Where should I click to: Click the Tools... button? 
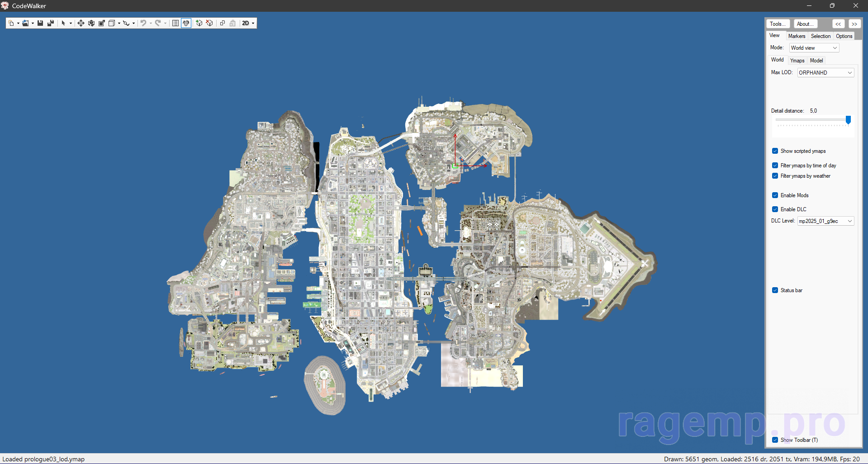(778, 24)
